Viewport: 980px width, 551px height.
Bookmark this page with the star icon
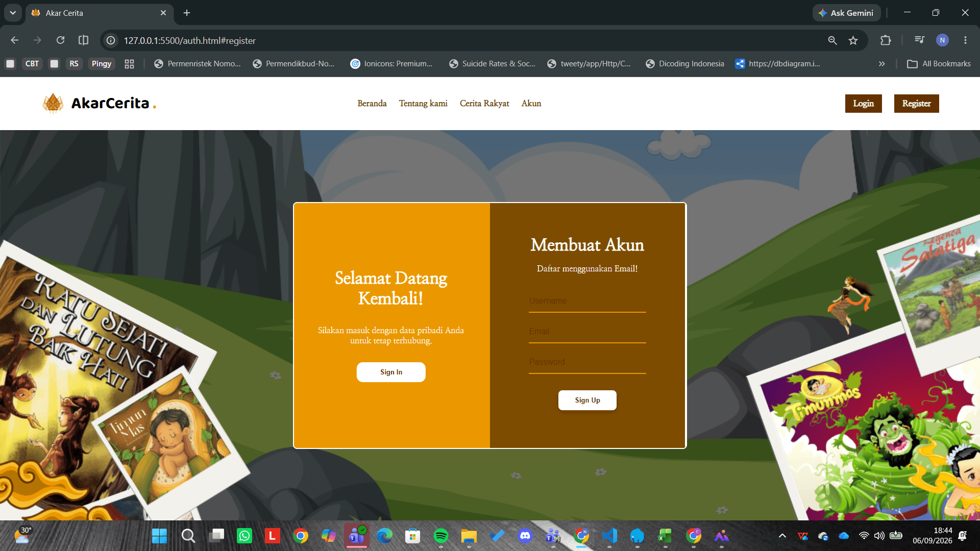(x=853, y=40)
